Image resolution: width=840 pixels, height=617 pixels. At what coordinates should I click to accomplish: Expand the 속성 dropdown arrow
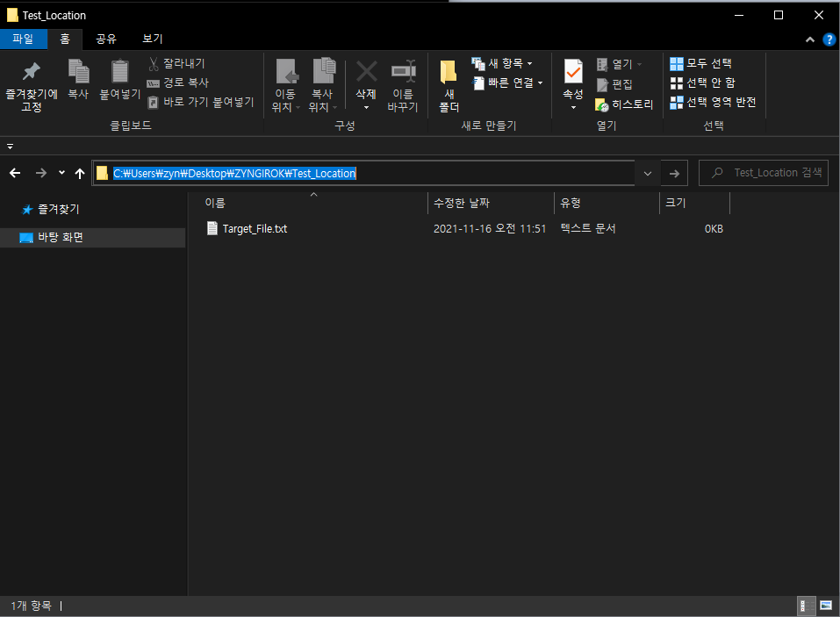coord(573,108)
